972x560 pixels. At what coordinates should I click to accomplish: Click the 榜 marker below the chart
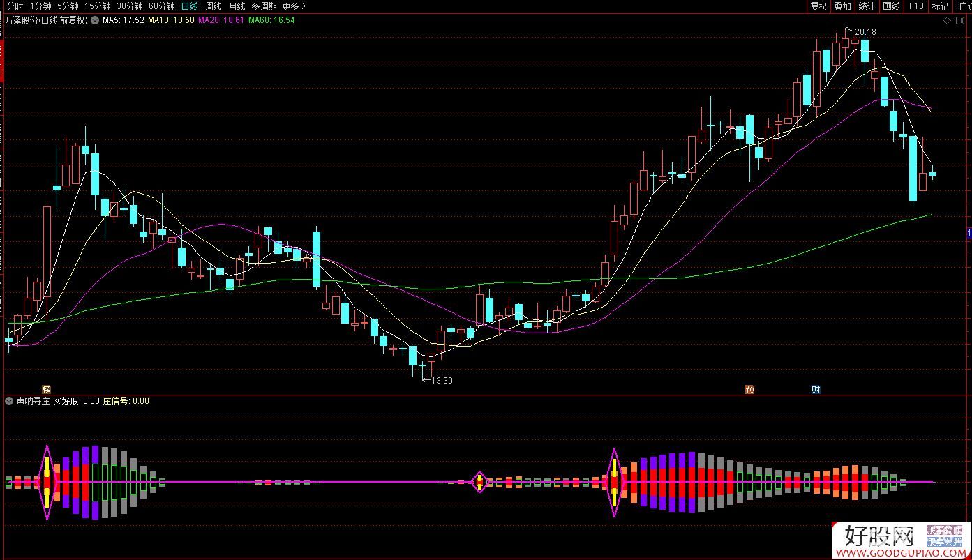(47, 389)
